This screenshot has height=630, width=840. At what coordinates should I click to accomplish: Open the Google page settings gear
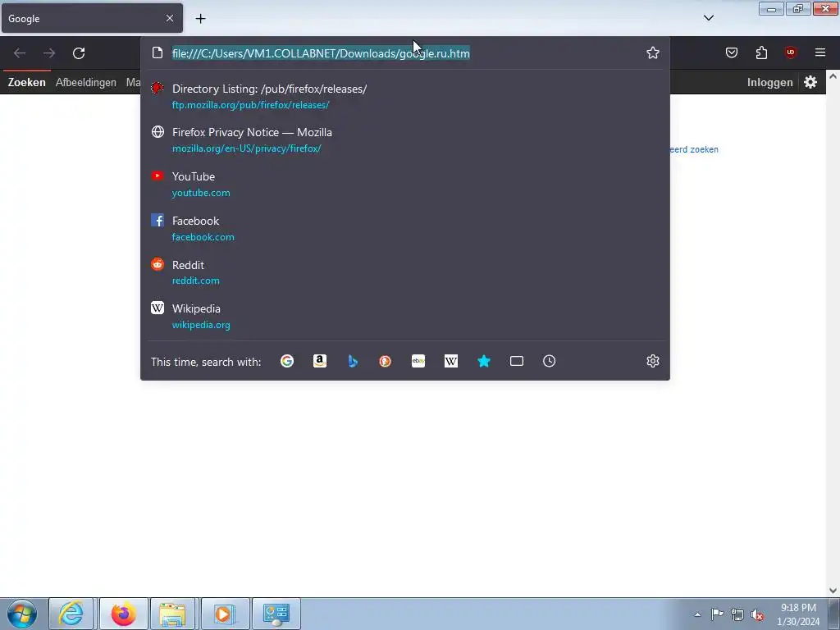(810, 82)
